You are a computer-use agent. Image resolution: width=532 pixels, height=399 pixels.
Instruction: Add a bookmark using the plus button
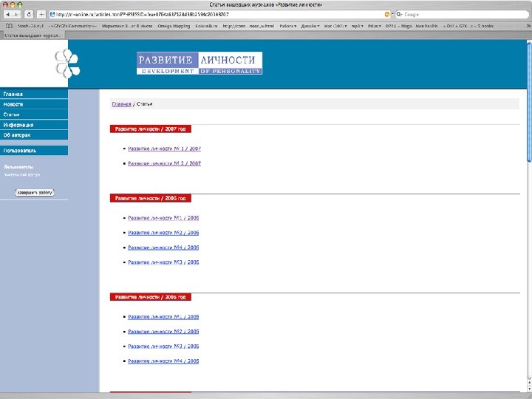[41, 15]
